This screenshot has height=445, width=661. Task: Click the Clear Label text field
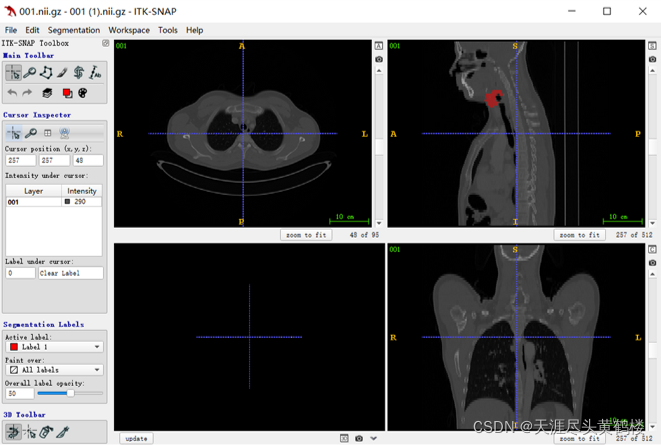(x=71, y=273)
